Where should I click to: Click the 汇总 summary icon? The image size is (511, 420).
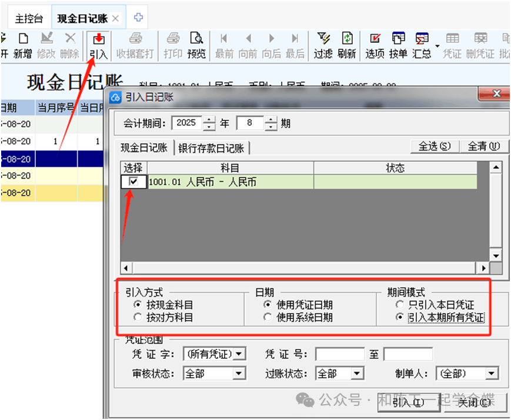point(422,46)
